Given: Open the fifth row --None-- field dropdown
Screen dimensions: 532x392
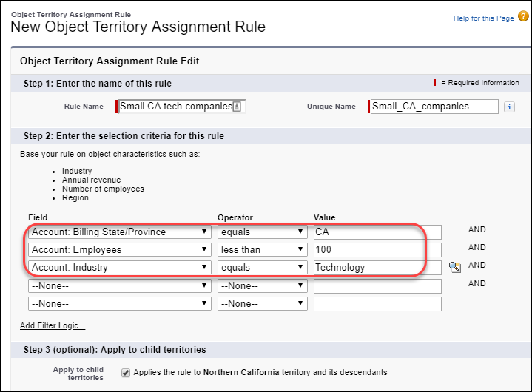Looking at the screenshot, I should pyautogui.click(x=120, y=303).
